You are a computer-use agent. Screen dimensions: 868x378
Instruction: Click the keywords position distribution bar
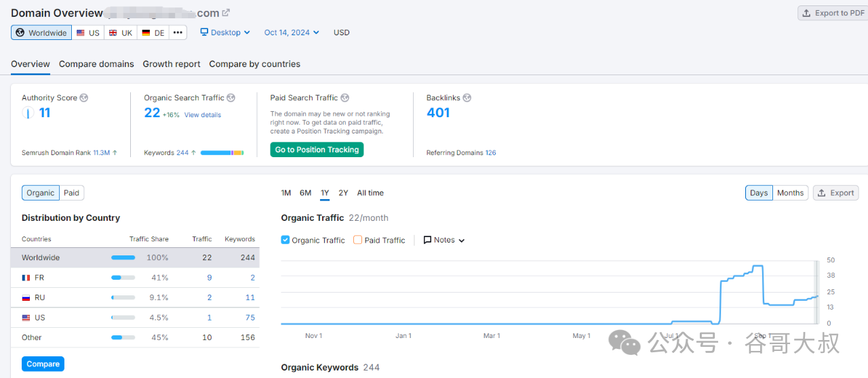222,153
